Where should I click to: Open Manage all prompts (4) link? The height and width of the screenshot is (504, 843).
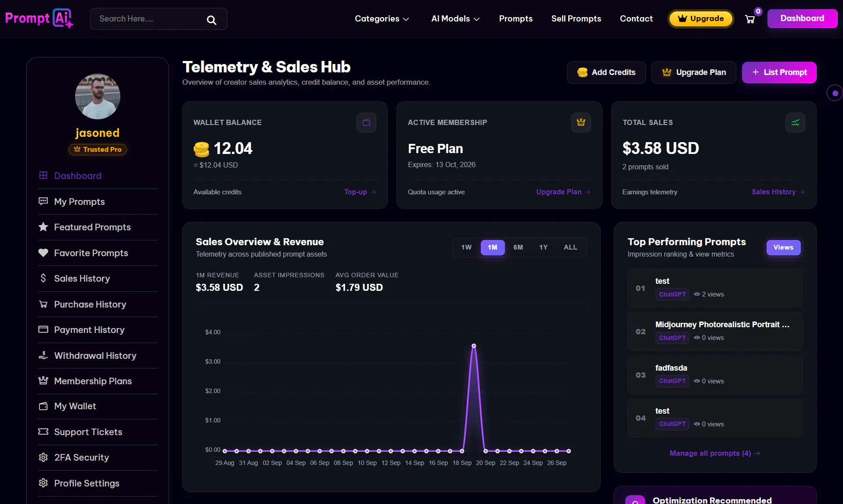coord(715,454)
